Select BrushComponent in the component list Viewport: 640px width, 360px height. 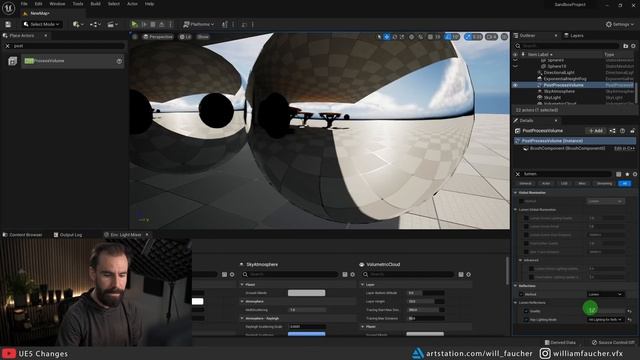(567, 149)
